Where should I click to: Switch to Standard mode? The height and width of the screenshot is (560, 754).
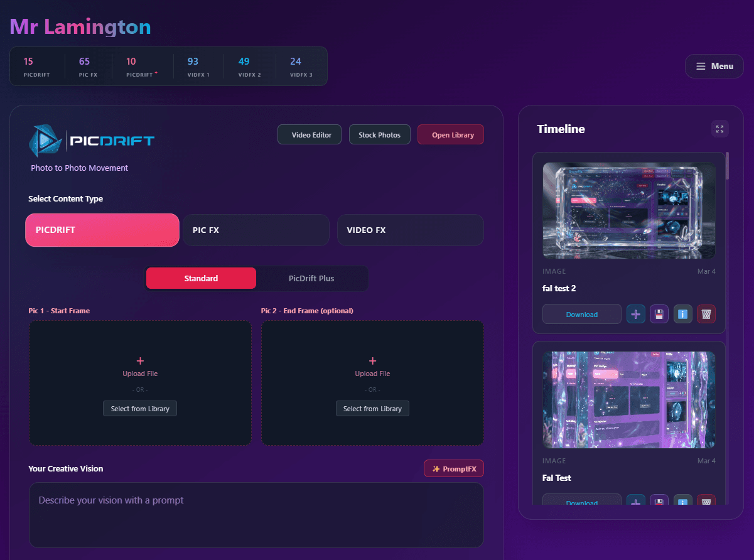click(201, 278)
